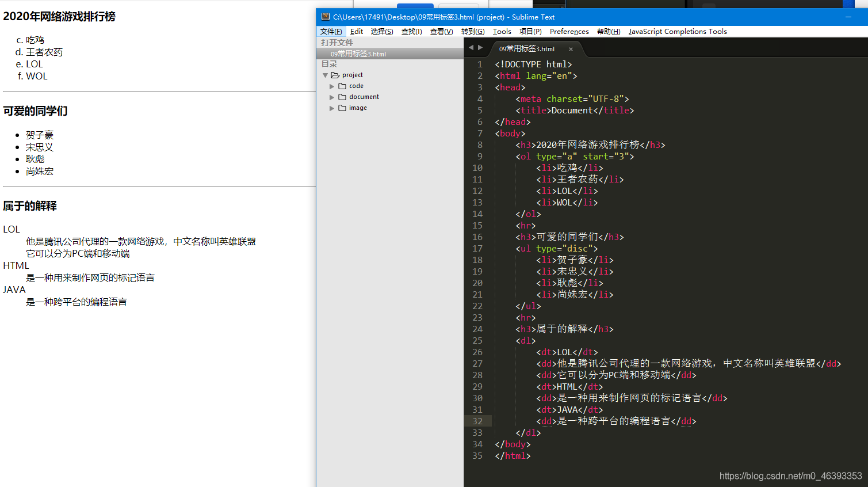Click WOL list item in browser page

[x=37, y=76]
